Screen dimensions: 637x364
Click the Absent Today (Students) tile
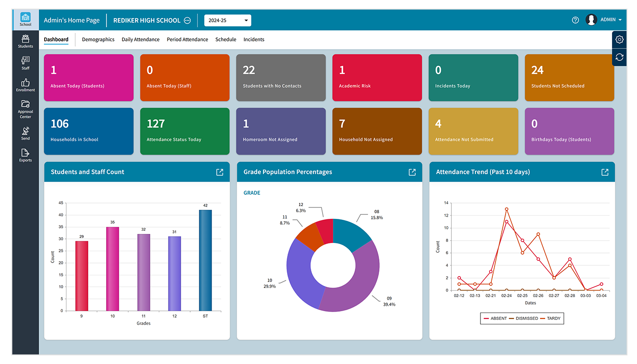click(x=88, y=77)
